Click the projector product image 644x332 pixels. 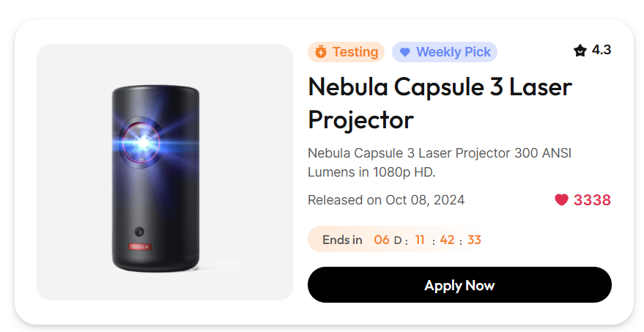(x=165, y=172)
